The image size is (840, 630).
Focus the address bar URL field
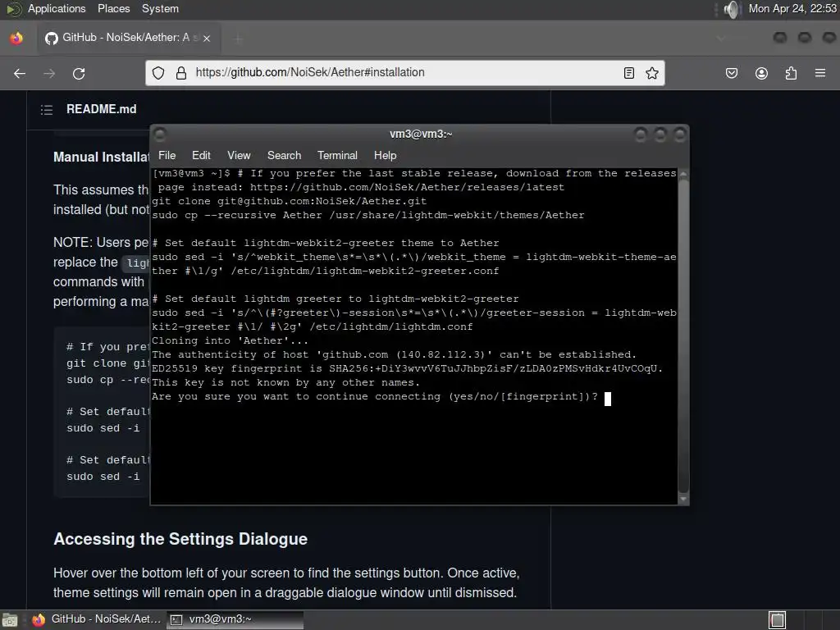pos(404,73)
